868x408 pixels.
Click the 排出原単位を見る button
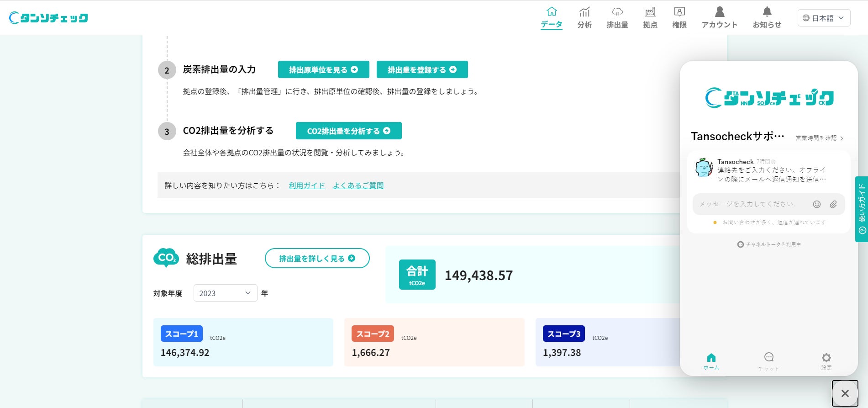tap(324, 69)
